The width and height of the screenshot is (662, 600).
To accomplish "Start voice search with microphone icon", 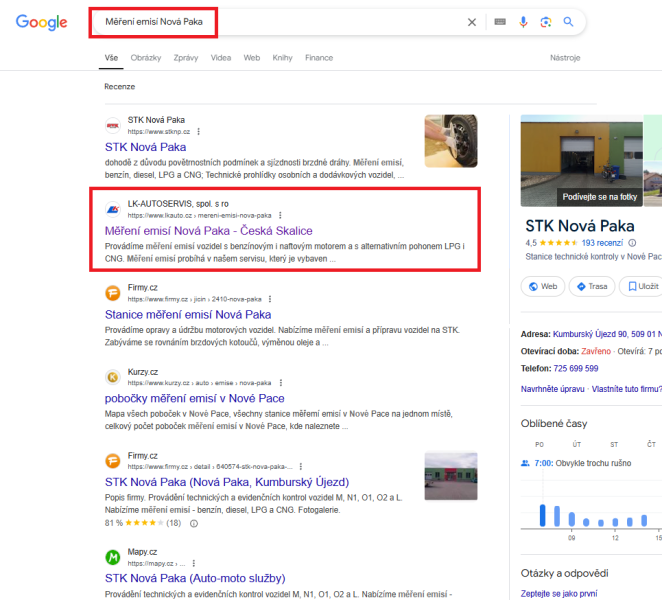I will (523, 22).
